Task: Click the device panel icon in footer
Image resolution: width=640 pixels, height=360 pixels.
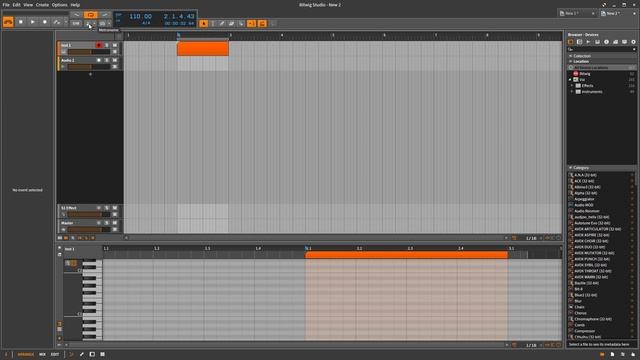Action: click(x=92, y=354)
